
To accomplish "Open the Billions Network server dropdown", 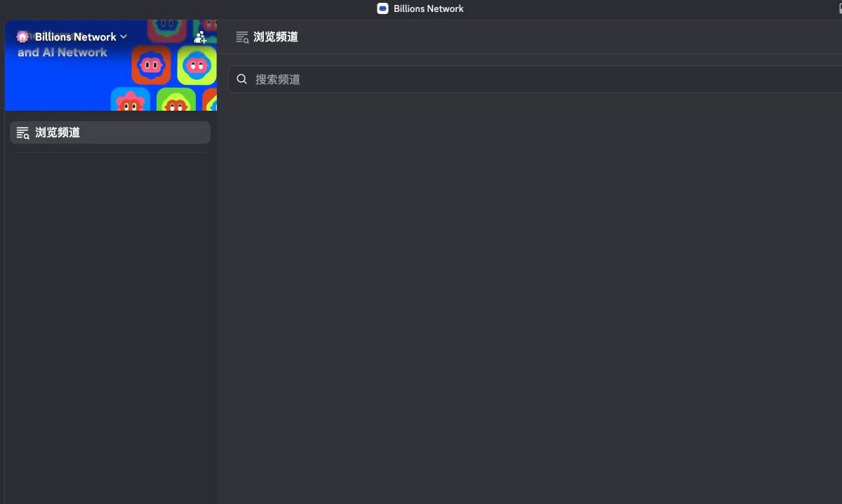I will 81,36.
